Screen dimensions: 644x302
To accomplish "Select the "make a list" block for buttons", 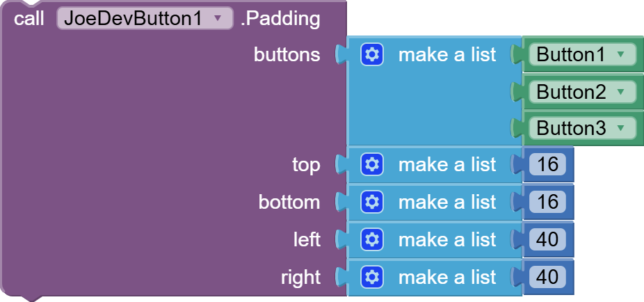I will [446, 54].
